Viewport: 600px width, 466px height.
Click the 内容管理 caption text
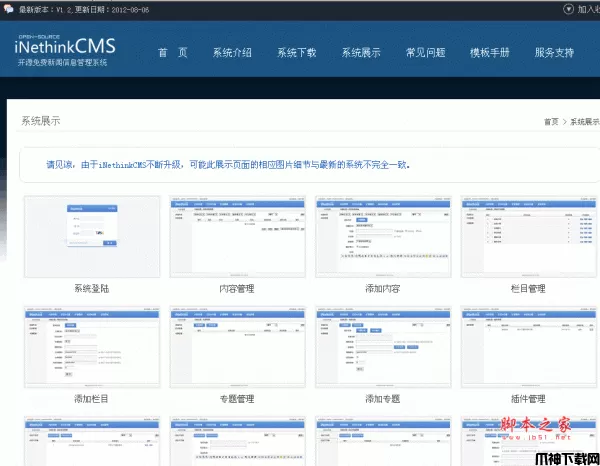click(x=237, y=288)
